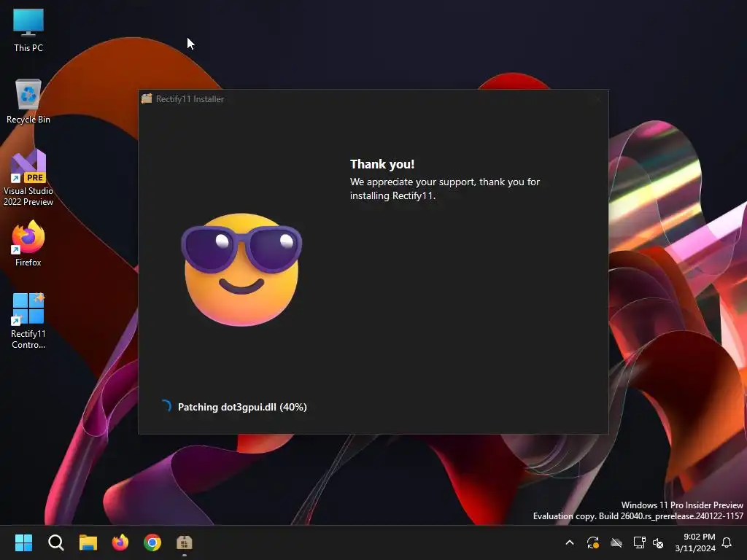Open File Explorer from the taskbar
The width and height of the screenshot is (747, 560).
(x=88, y=542)
